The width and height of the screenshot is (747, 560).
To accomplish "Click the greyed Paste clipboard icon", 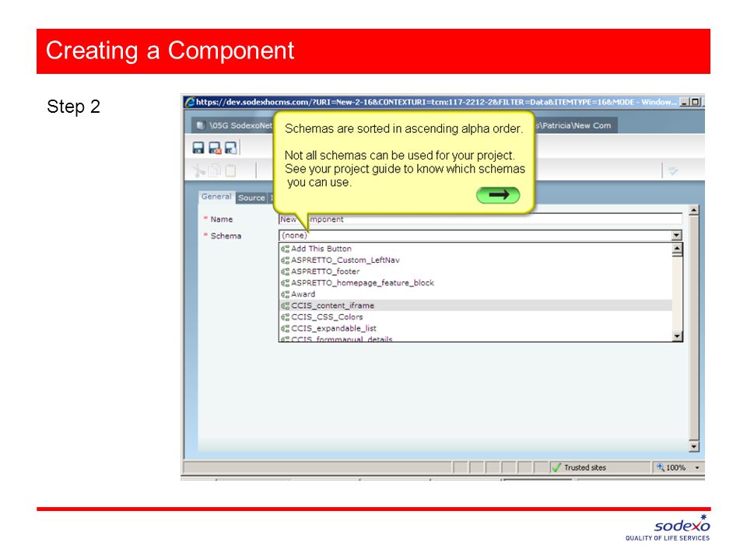I will click(x=230, y=170).
